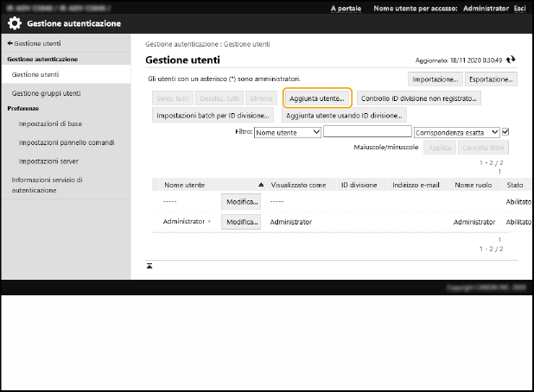Click the Esci logout link
Viewport: 534px width, 392px height.
coord(519,8)
